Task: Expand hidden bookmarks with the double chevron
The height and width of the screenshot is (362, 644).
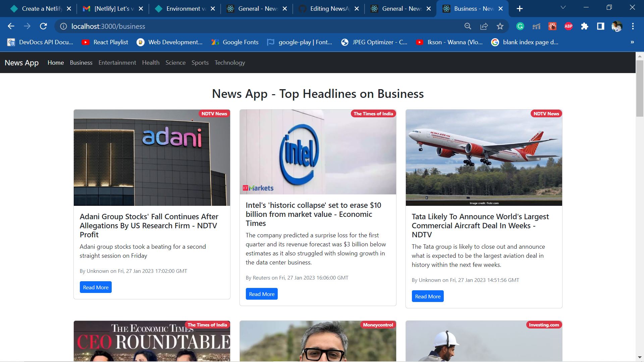Action: click(632, 42)
